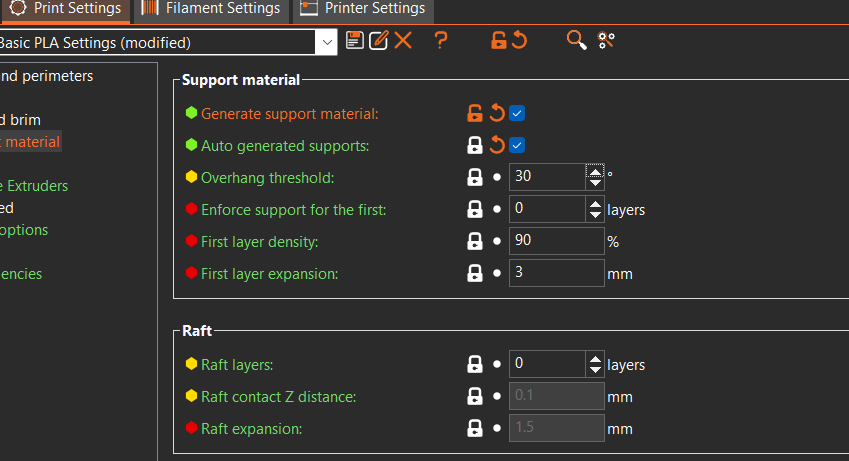Open help via the question mark icon
849x461 pixels.
point(441,41)
